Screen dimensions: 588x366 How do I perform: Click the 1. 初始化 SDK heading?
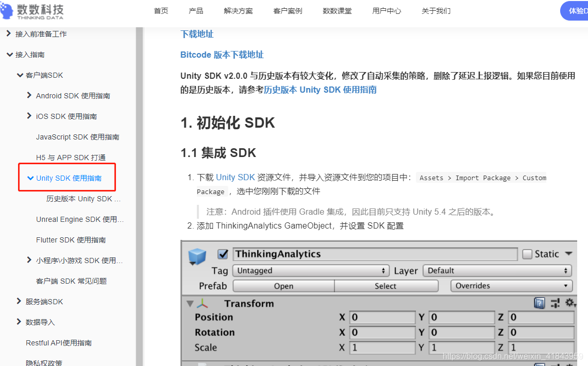tap(228, 123)
